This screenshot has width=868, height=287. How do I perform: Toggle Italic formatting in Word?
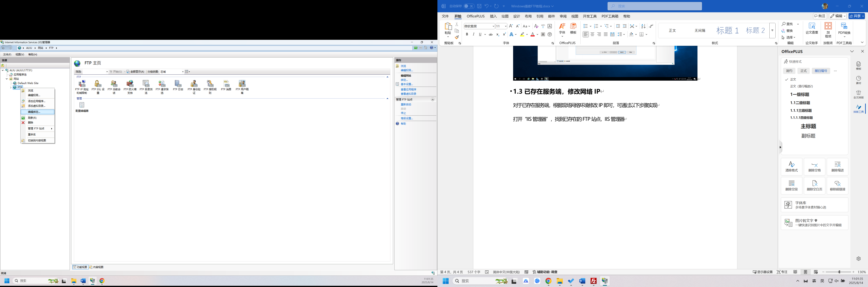click(473, 34)
